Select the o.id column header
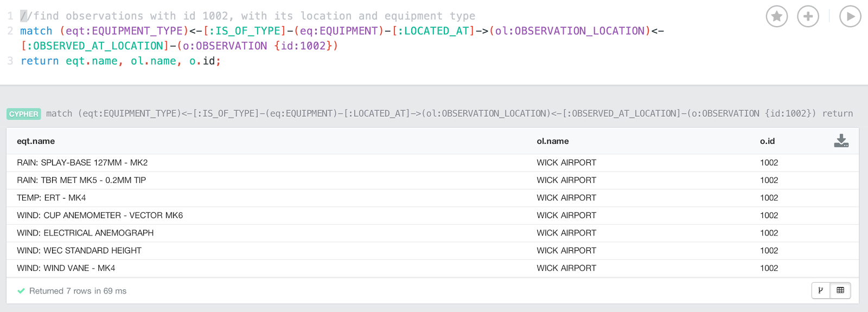 (767, 141)
